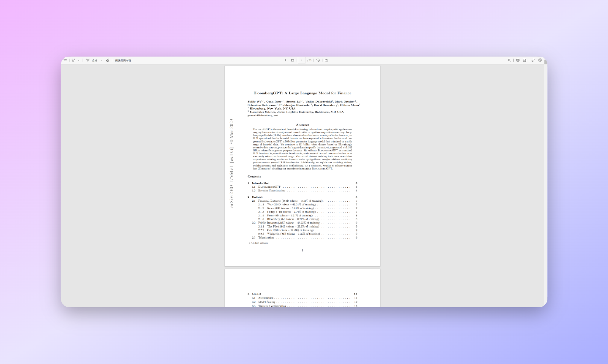Image resolution: width=608 pixels, height=364 pixels.
Task: Open the 2.1.2 News contents entry
Action: pyautogui.click(x=308, y=208)
